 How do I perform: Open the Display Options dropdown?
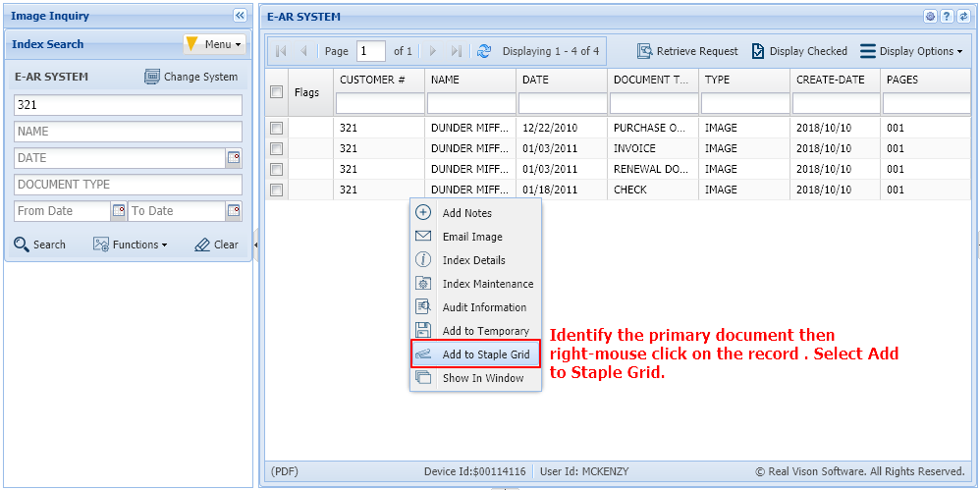(x=911, y=51)
